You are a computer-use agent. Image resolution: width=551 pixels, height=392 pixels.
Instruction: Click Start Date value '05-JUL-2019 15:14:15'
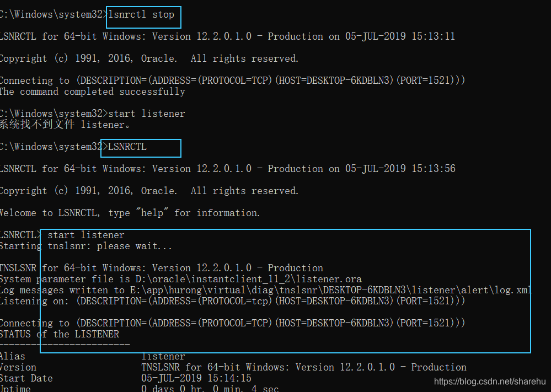(196, 378)
